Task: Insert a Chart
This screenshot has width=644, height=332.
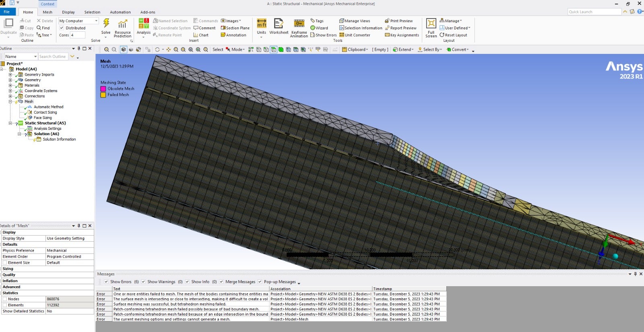Action: coord(201,35)
